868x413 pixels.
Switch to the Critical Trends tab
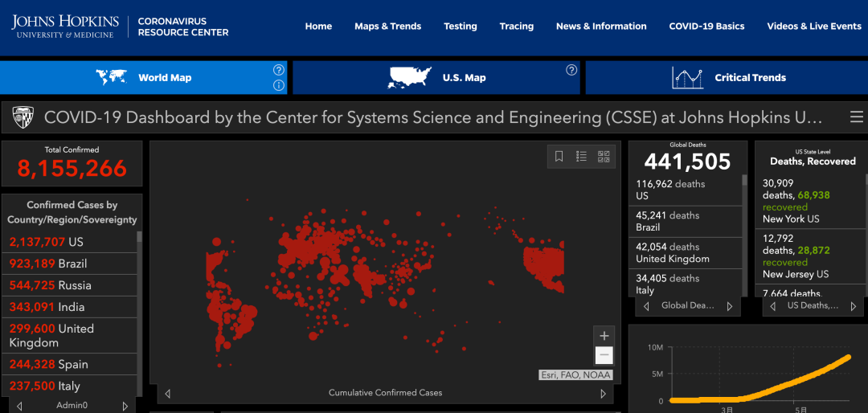click(x=727, y=77)
